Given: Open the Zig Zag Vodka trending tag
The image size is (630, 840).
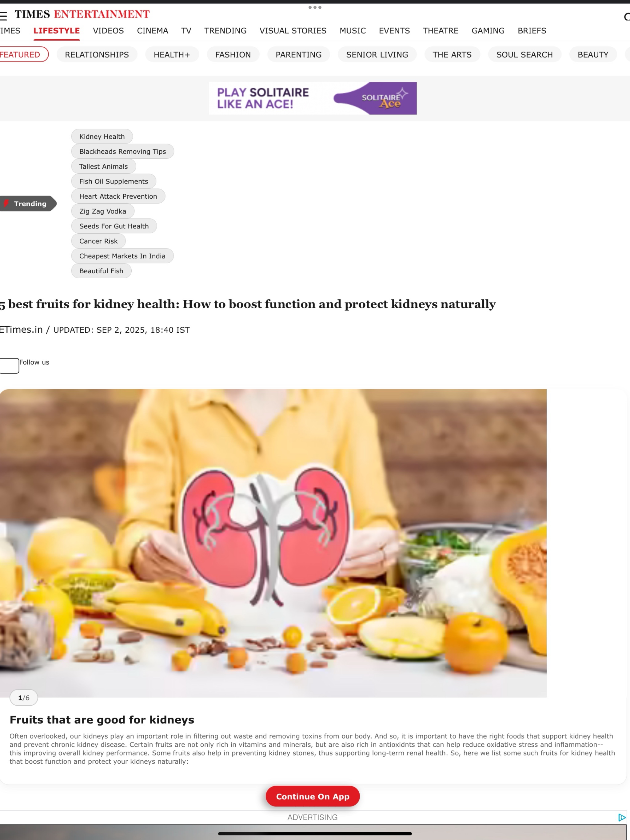Looking at the screenshot, I should click(x=103, y=211).
